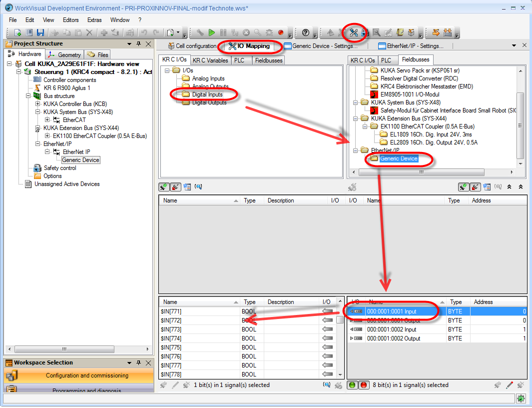
Task: Click the grayed connect plug icon between tables
Action: click(x=352, y=187)
